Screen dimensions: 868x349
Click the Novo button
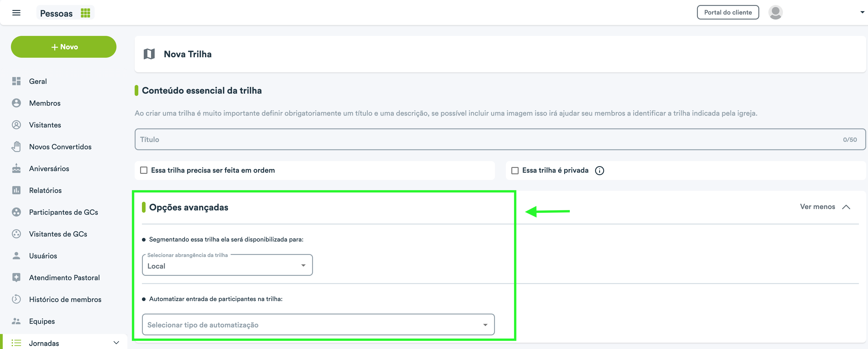[x=64, y=47]
